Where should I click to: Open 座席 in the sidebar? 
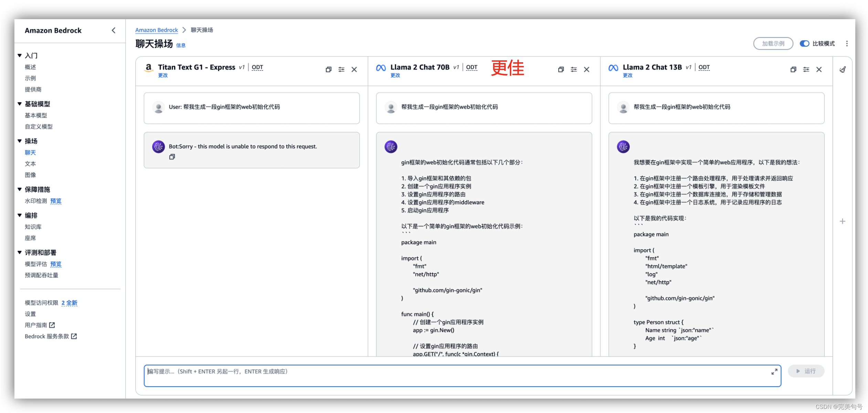click(30, 238)
